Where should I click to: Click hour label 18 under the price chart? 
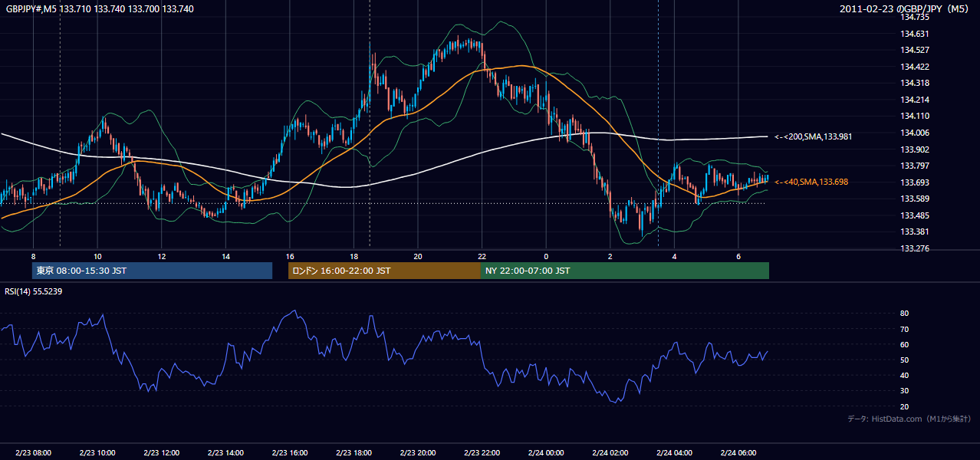tap(354, 256)
